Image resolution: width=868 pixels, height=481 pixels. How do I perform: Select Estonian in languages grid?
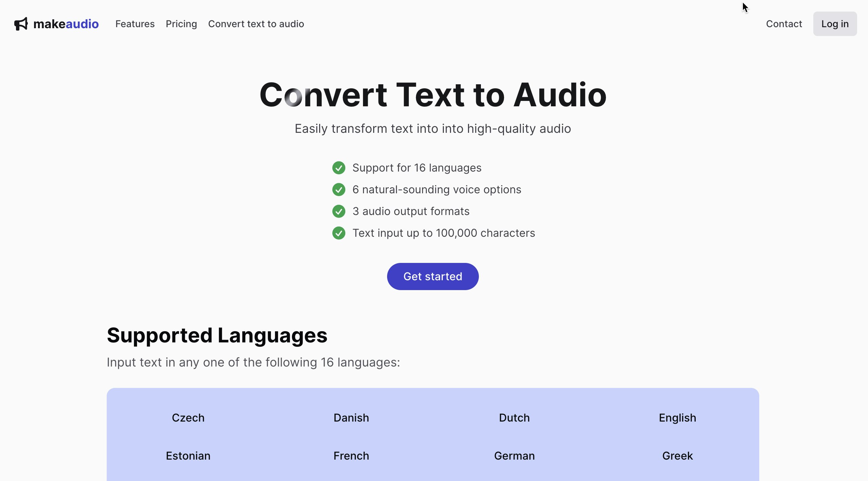(x=188, y=456)
